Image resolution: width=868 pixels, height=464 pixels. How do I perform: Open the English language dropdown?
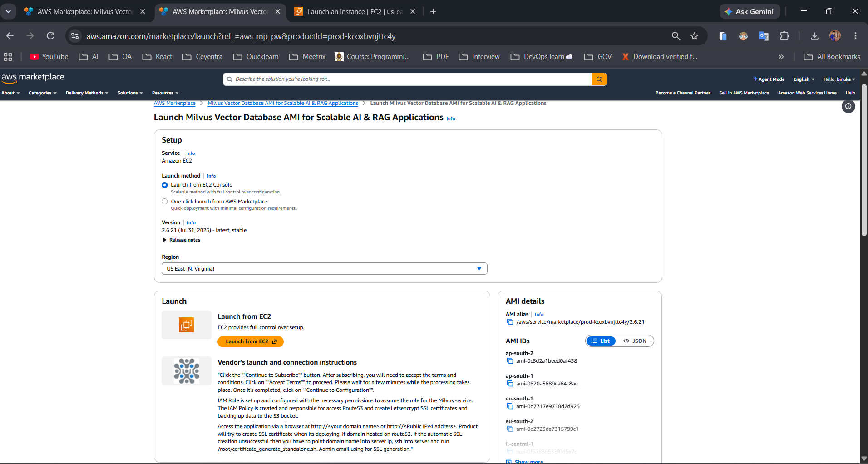pyautogui.click(x=804, y=79)
